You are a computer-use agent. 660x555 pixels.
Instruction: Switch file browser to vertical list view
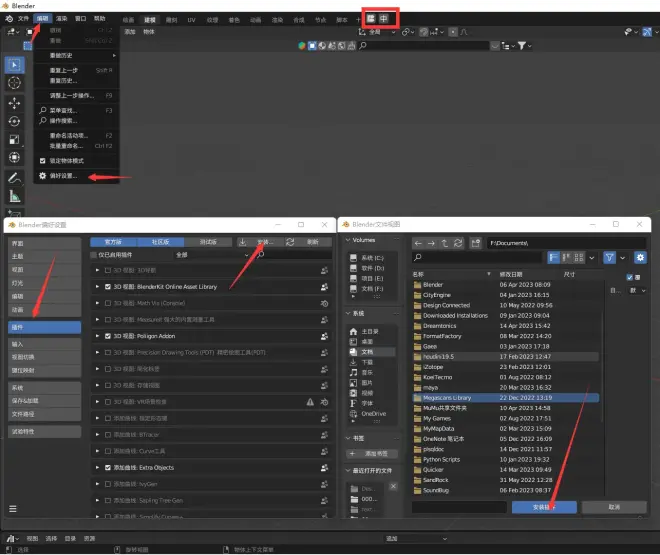(554, 258)
